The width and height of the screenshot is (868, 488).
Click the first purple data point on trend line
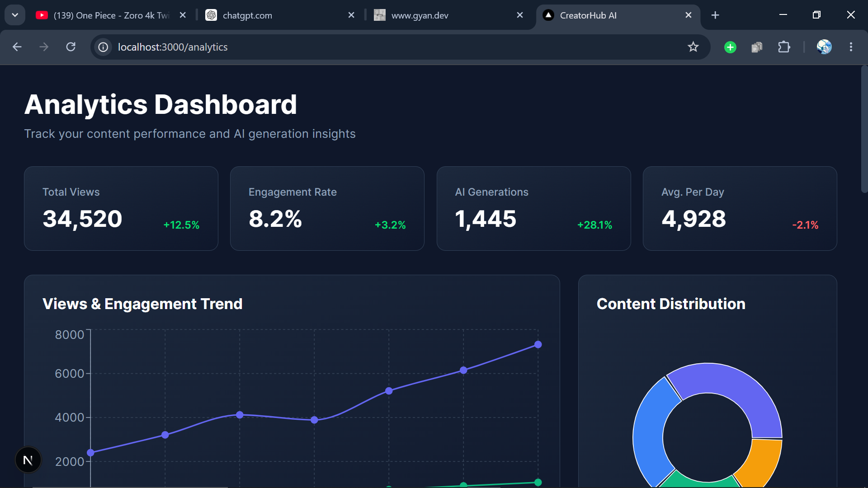point(90,452)
